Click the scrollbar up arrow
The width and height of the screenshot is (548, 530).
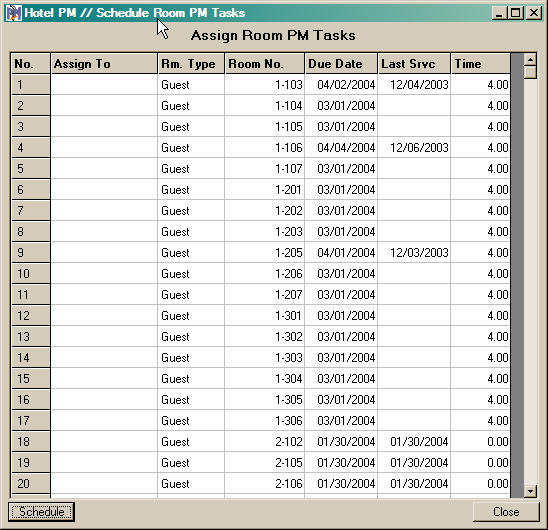click(530, 60)
